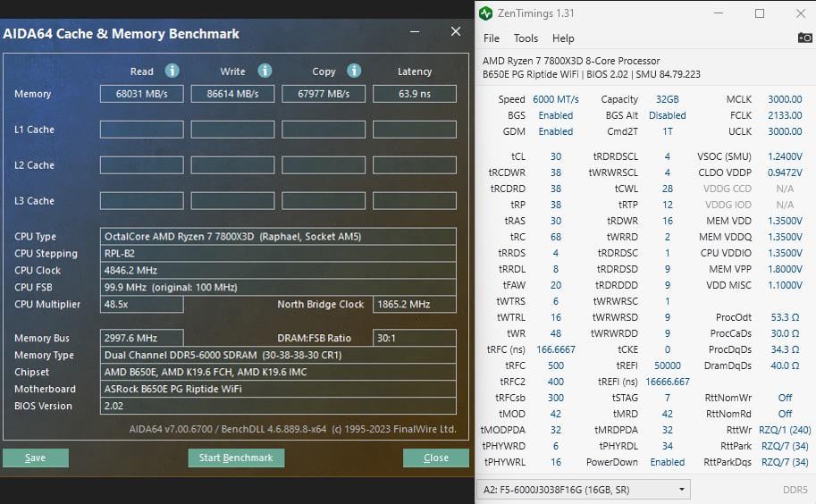Click the Speed value 6000 MT/s
This screenshot has width=816, height=504.
pos(555,99)
